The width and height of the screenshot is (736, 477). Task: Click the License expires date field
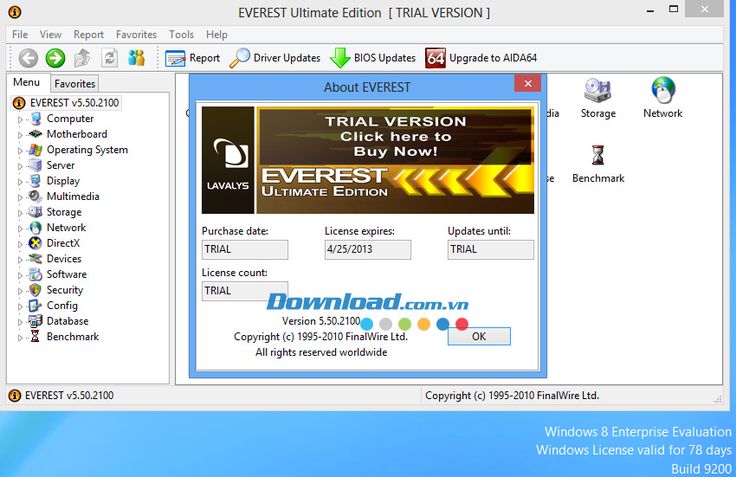coord(368,249)
